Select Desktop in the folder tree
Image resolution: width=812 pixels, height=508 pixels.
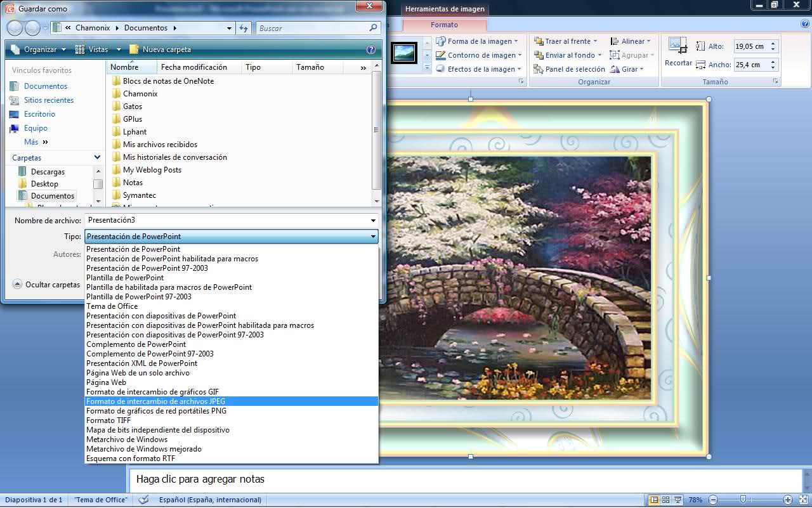[44, 184]
